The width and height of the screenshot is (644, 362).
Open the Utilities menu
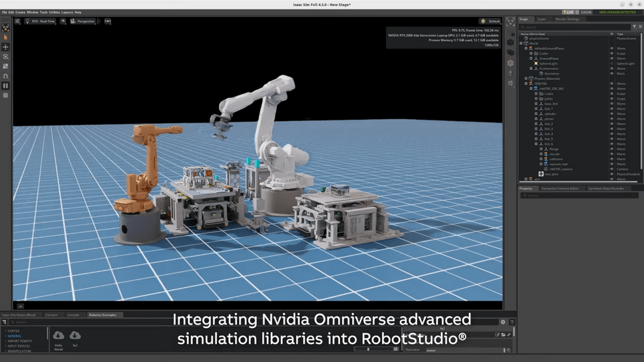(55, 13)
